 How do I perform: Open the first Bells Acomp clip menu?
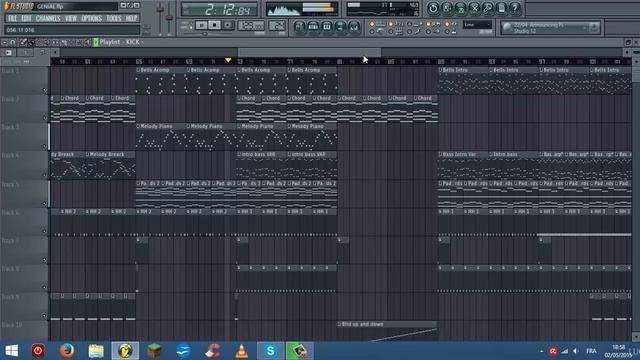pos(138,70)
